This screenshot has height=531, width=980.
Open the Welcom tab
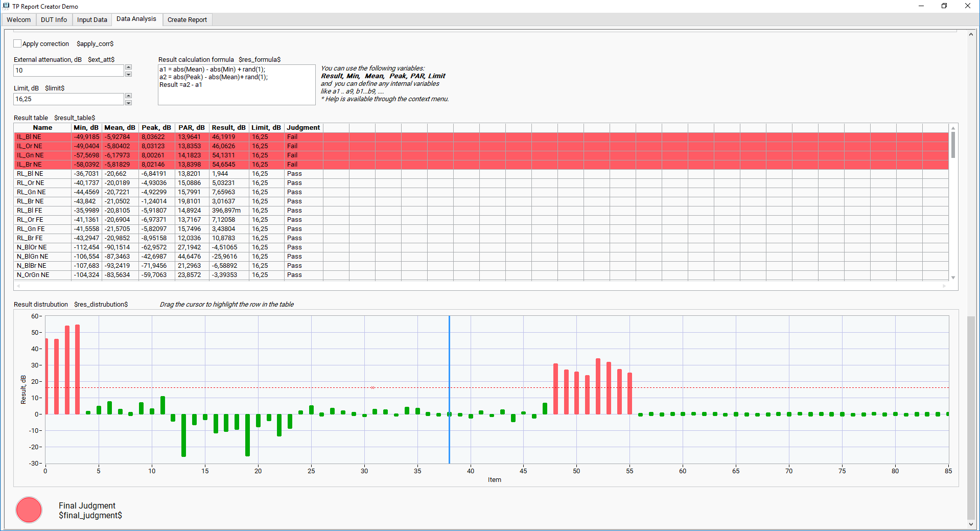19,20
